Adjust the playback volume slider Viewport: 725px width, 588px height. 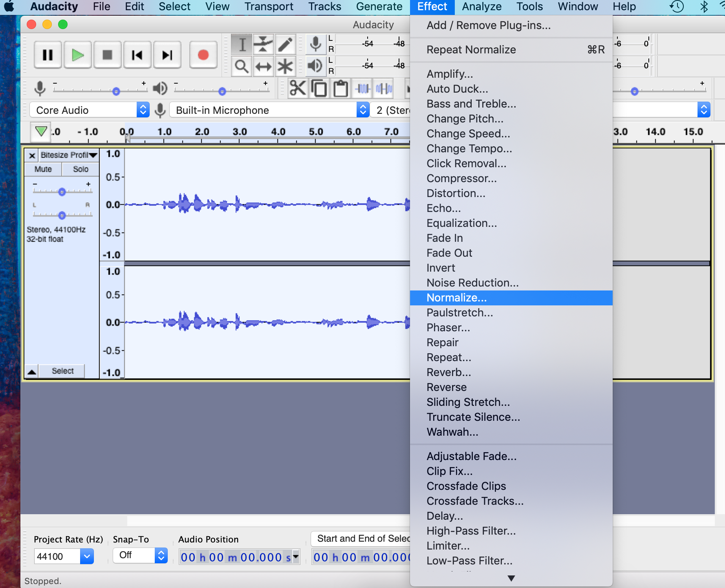tap(222, 91)
